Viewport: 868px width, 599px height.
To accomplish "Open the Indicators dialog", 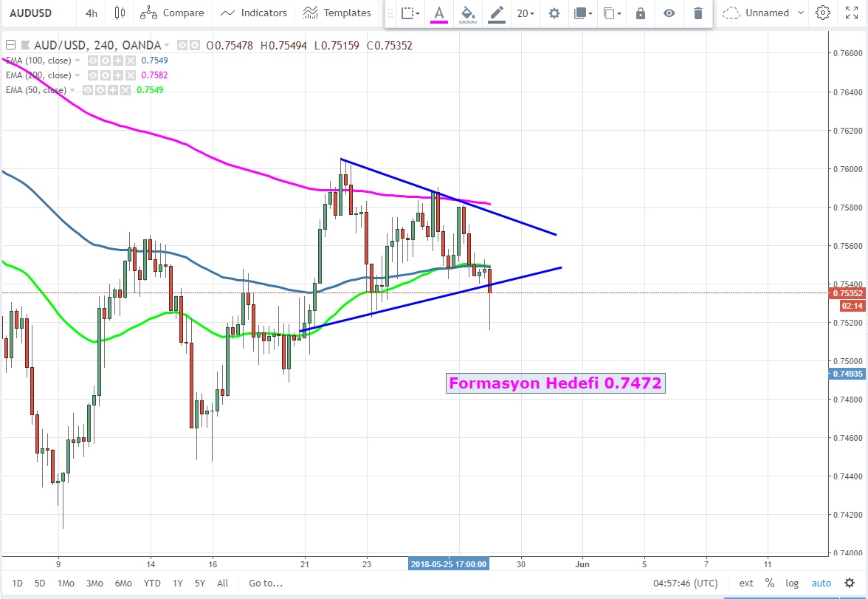I will [x=254, y=13].
